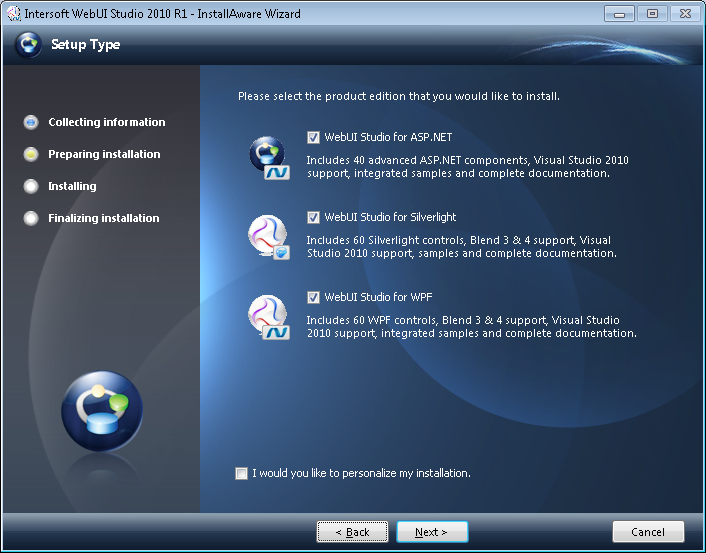The width and height of the screenshot is (706, 553).
Task: Click the Collecting information step bullet
Action: (31, 122)
